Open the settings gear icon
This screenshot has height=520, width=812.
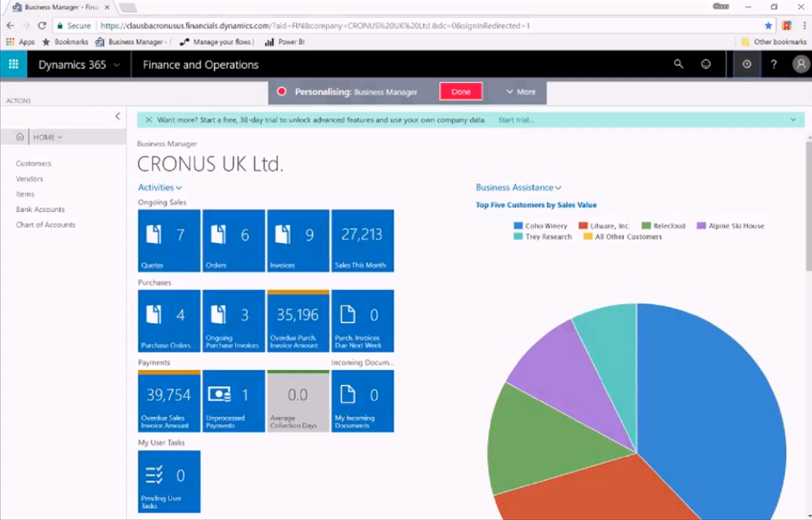click(747, 64)
